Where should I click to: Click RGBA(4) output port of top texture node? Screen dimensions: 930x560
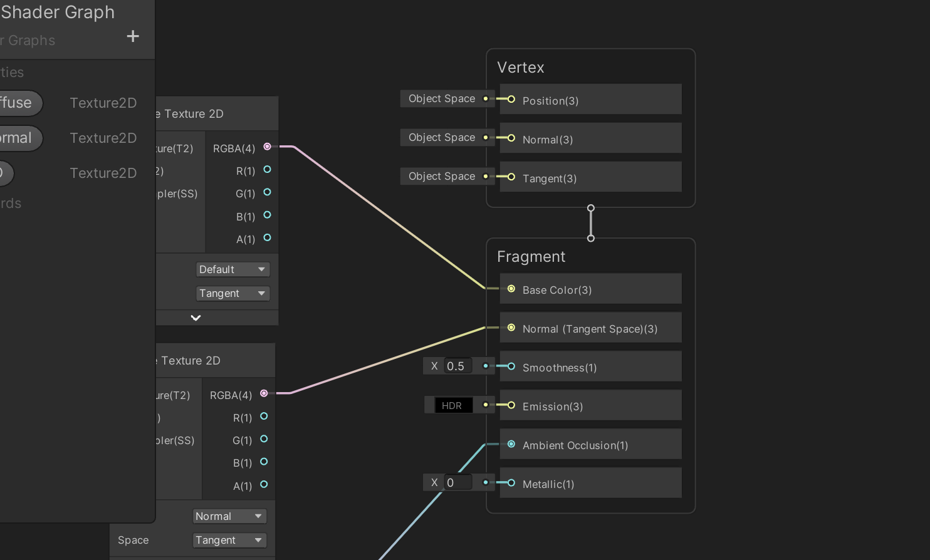(267, 147)
